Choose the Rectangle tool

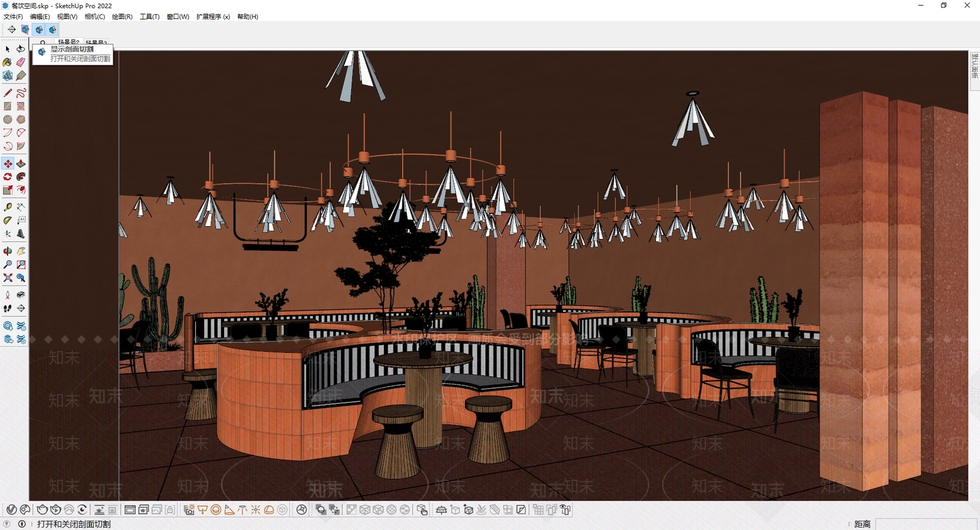(7, 107)
